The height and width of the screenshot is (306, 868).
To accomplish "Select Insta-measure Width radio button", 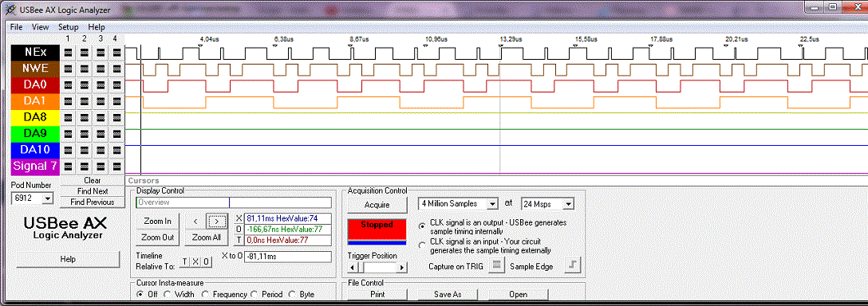I will click(168, 294).
